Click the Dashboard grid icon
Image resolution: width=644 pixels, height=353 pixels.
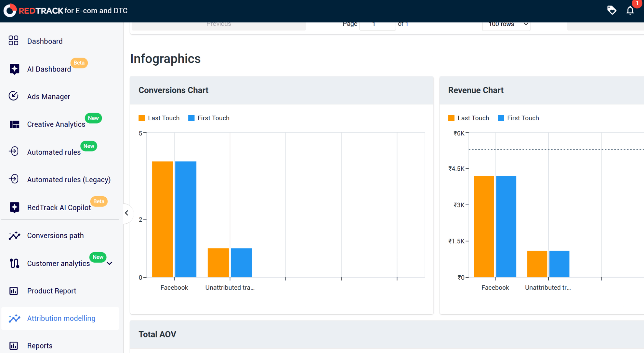coord(14,41)
